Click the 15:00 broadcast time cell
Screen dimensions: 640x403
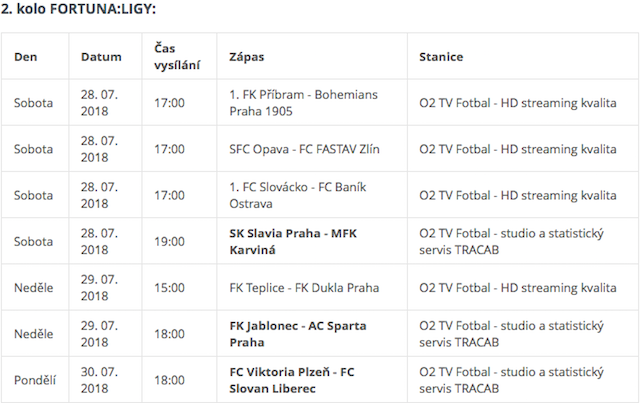pyautogui.click(x=169, y=288)
